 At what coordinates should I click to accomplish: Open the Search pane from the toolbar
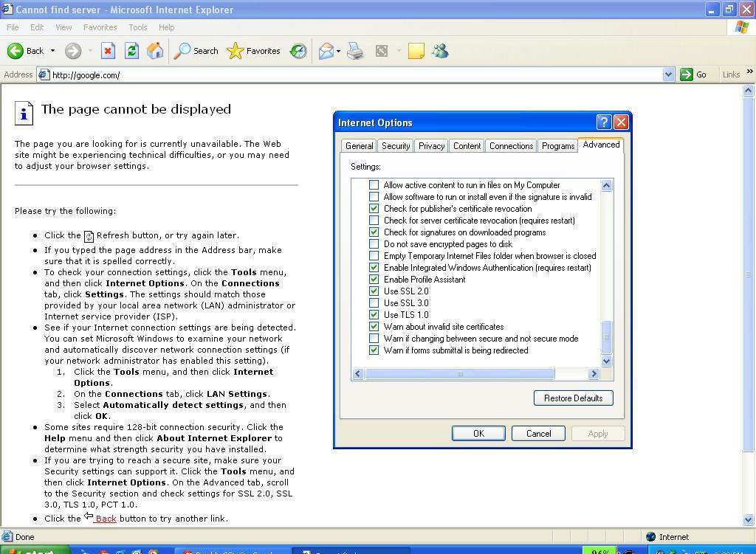[x=196, y=51]
